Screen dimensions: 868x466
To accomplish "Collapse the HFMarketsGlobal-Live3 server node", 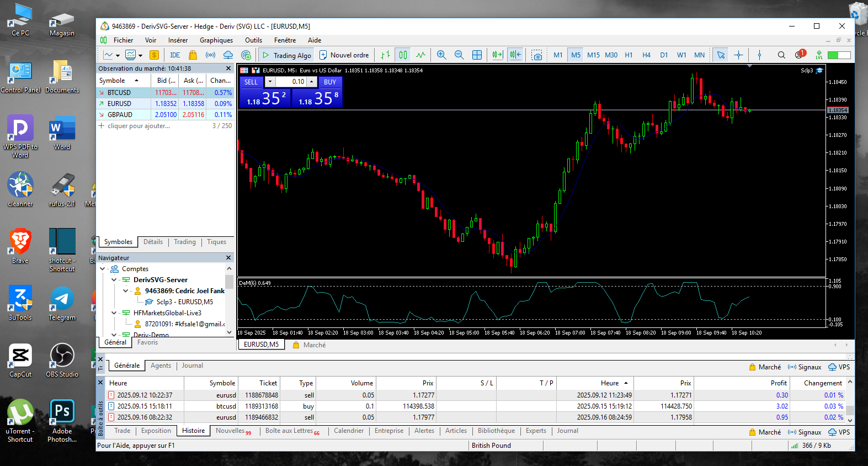I will 114,313.
